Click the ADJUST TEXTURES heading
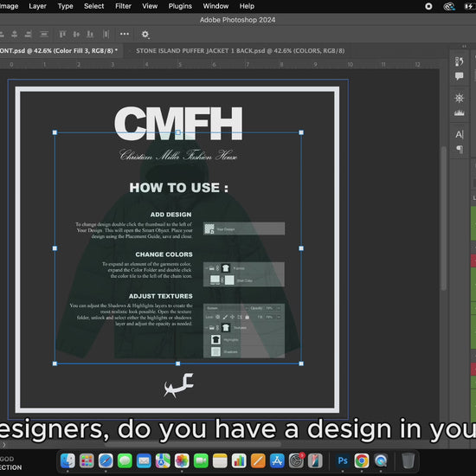Image resolution: width=476 pixels, height=476 pixels. click(x=161, y=296)
